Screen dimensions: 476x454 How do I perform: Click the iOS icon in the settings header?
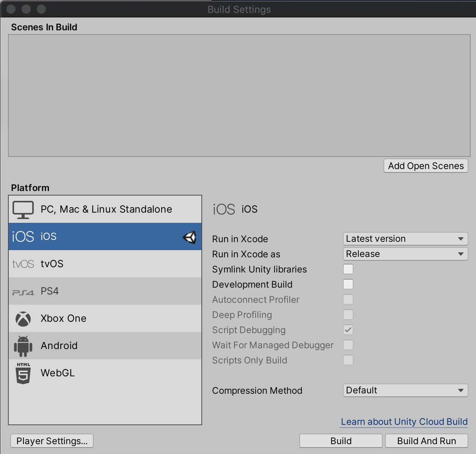tap(224, 209)
